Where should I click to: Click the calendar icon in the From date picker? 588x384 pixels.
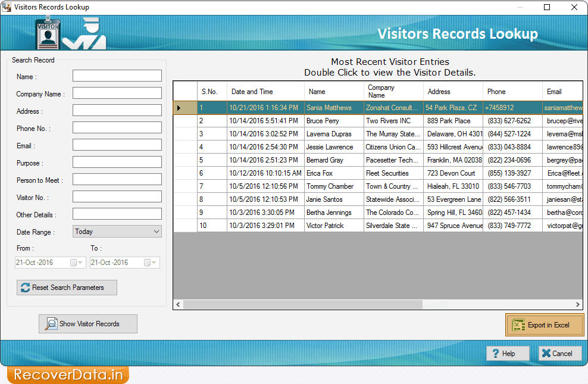[x=74, y=262]
